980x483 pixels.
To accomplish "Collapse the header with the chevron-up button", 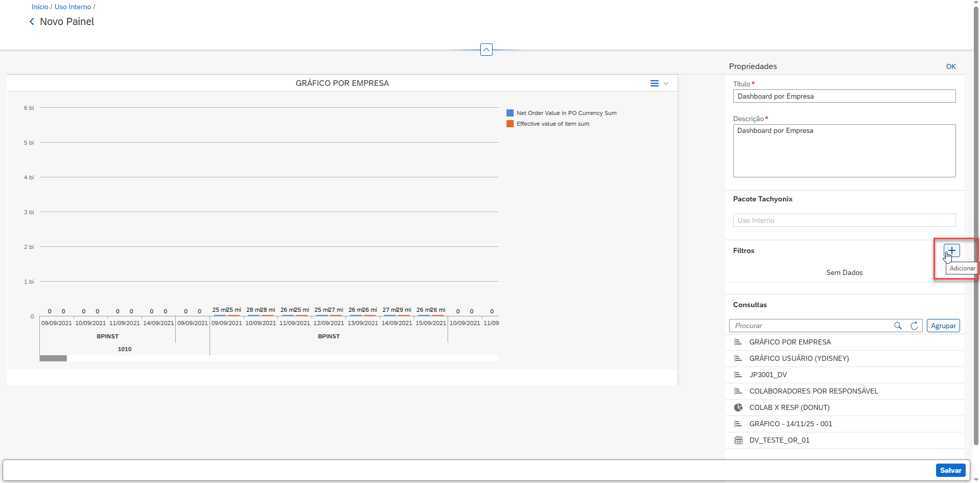I will (486, 50).
